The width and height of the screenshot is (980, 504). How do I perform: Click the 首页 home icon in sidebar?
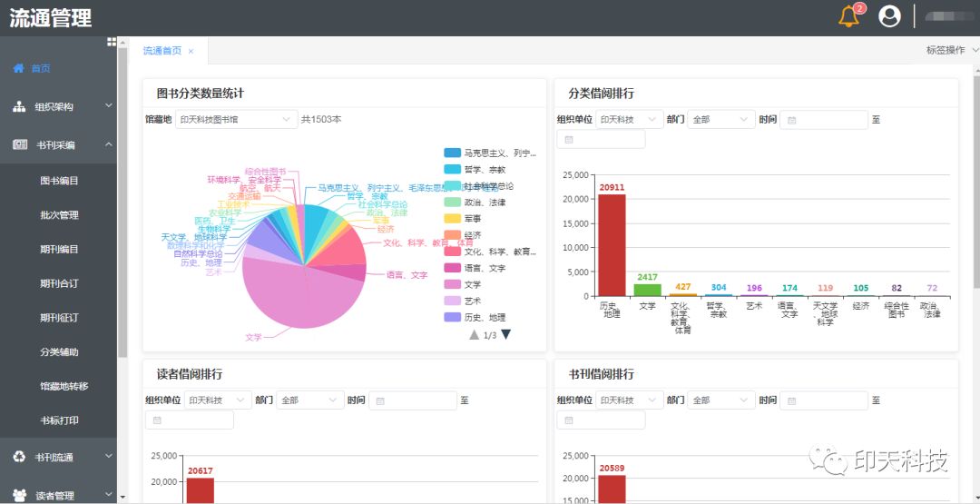pyautogui.click(x=19, y=68)
